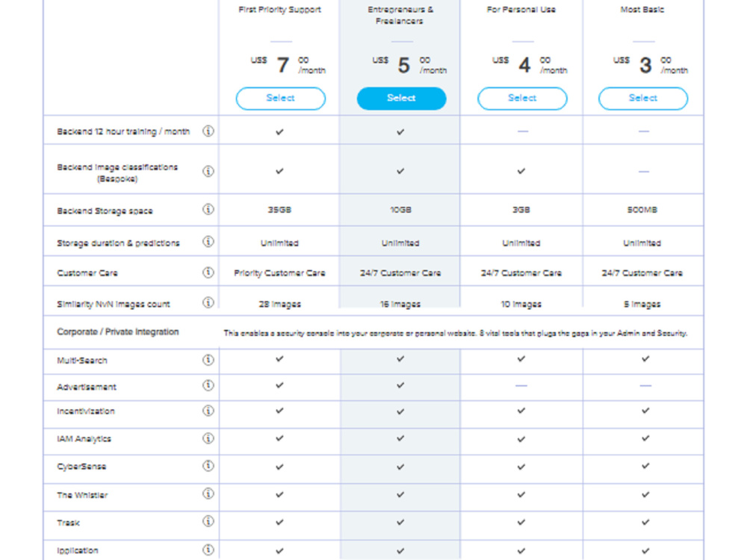Show info for Backend Storage space
747x560 pixels.
(208, 210)
